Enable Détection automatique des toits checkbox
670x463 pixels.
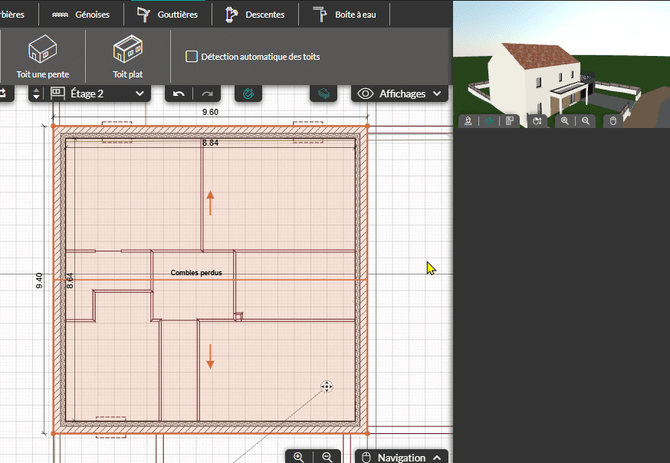[x=192, y=57]
